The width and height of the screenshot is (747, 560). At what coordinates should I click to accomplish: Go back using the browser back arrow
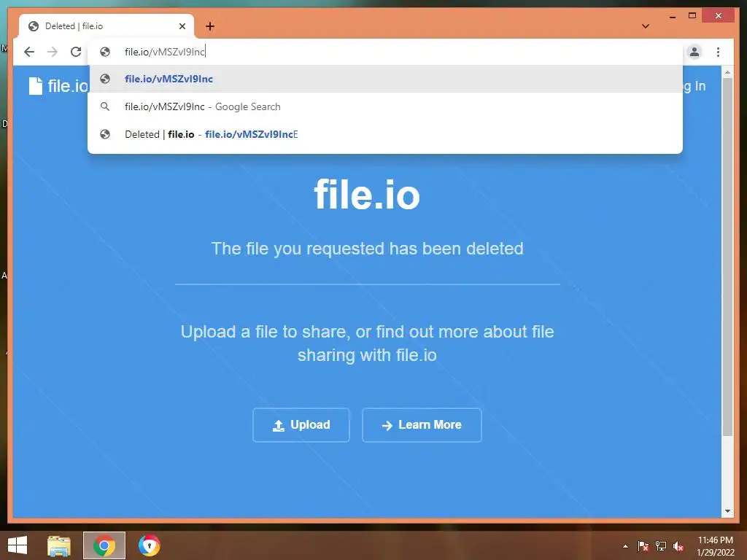point(29,52)
